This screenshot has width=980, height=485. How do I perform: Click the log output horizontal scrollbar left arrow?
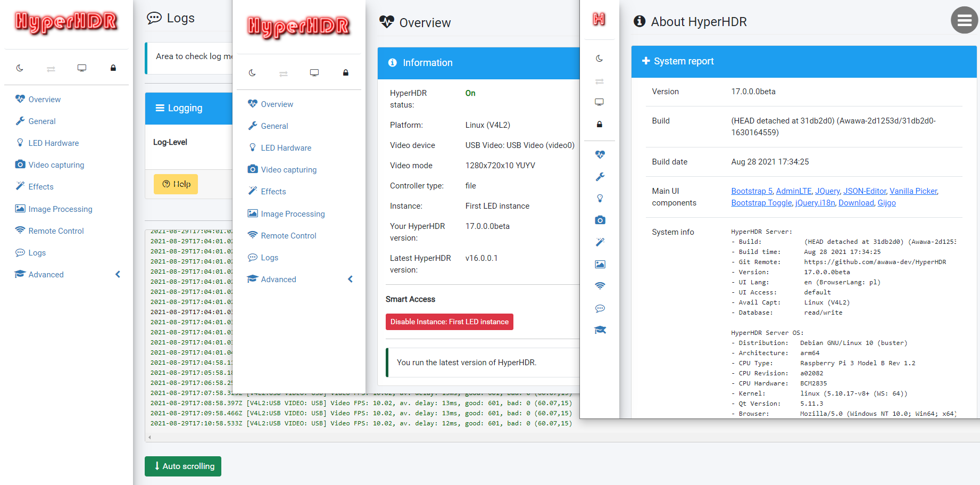pos(150,438)
